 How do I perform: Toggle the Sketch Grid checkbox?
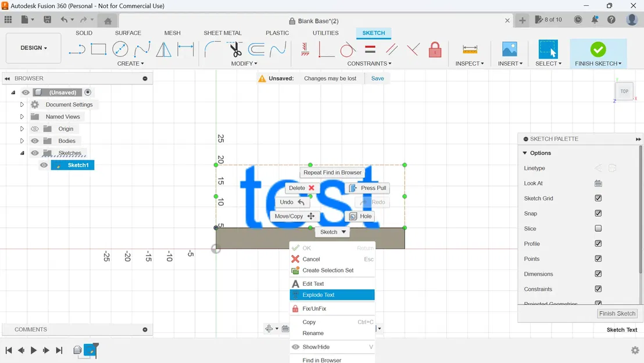(598, 198)
